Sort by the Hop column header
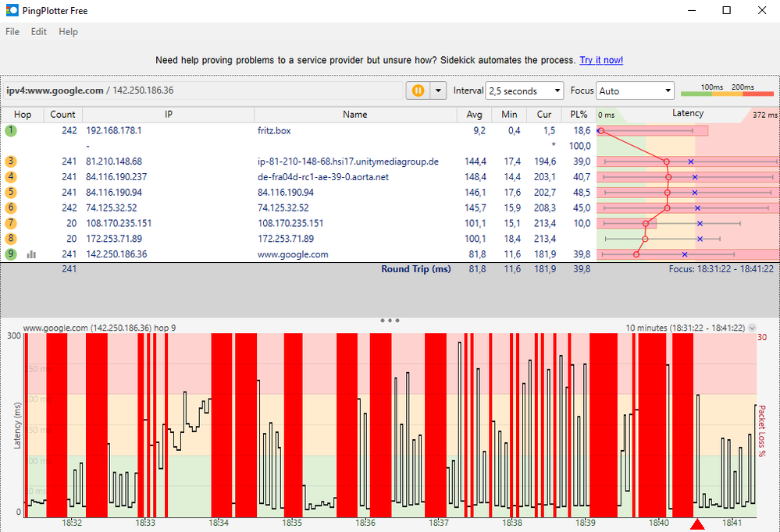 [x=23, y=115]
